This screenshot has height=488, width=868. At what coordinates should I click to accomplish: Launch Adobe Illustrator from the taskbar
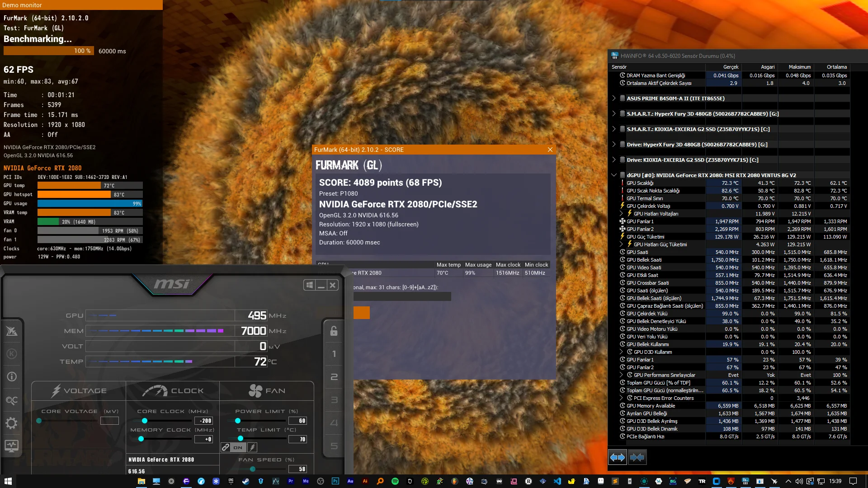(365, 481)
